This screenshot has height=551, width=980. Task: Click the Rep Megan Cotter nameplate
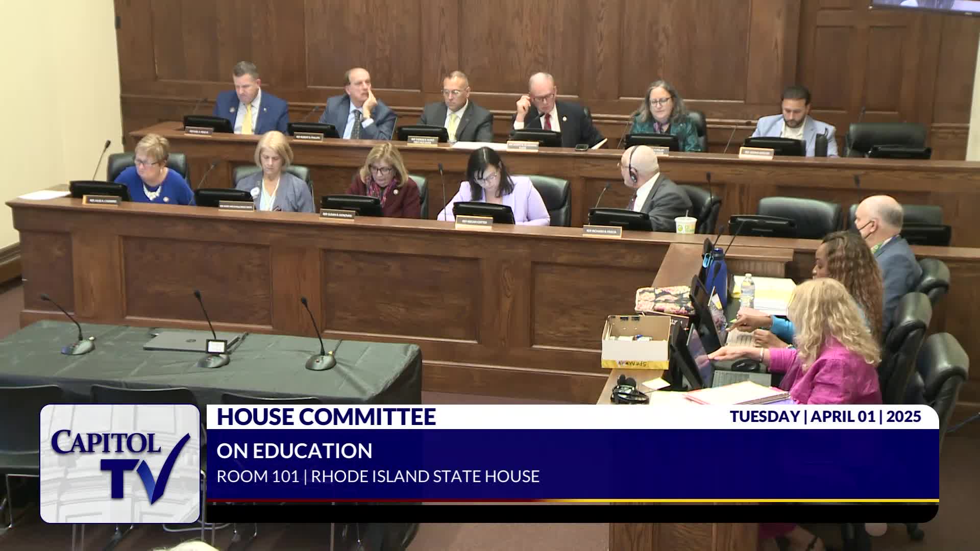point(474,222)
